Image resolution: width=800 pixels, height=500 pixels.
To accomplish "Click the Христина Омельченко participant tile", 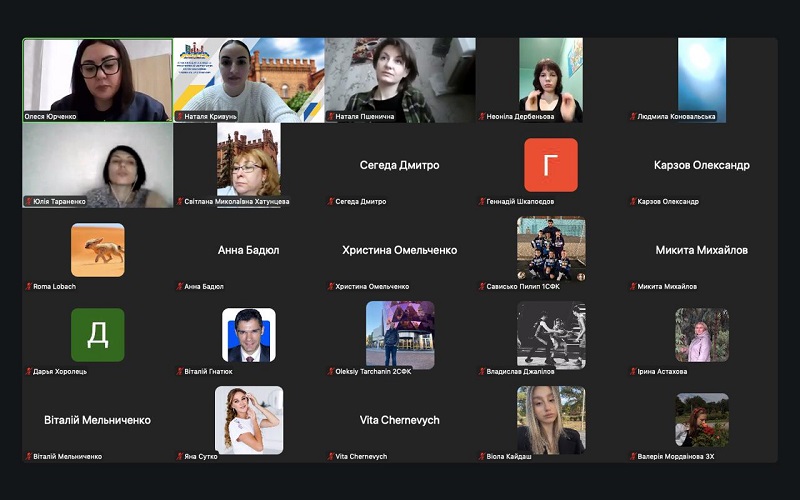I will [399, 250].
